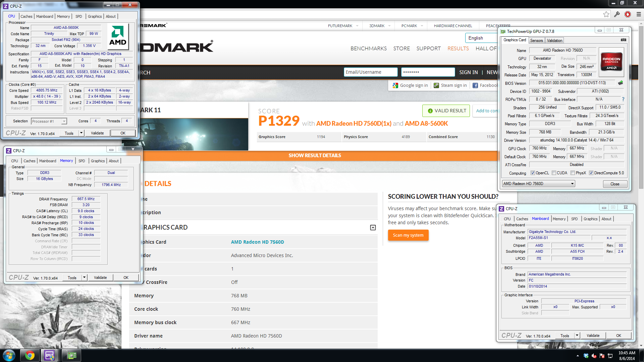644x362 pixels.
Task: Click the Facebook sign-in icon
Action: [x=475, y=85]
